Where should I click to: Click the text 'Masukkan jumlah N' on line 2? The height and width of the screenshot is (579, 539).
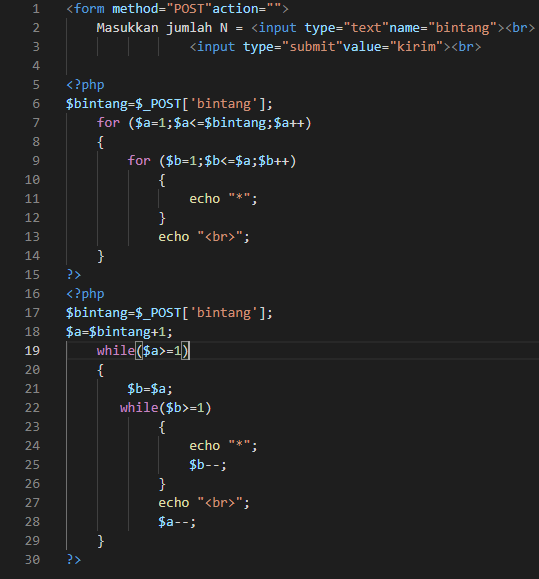coord(162,28)
